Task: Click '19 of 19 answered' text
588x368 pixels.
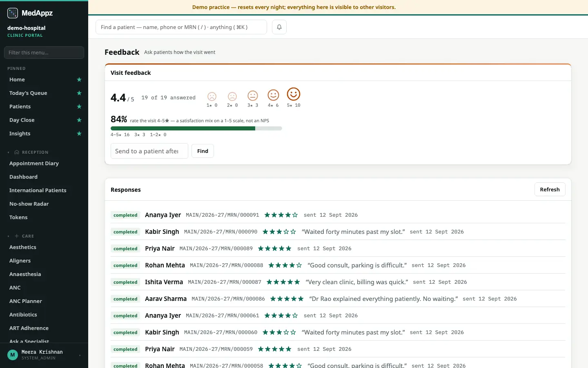Action: (168, 98)
